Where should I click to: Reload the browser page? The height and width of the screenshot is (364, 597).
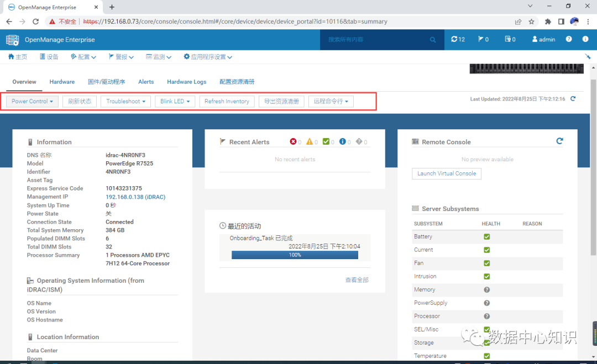point(36,22)
